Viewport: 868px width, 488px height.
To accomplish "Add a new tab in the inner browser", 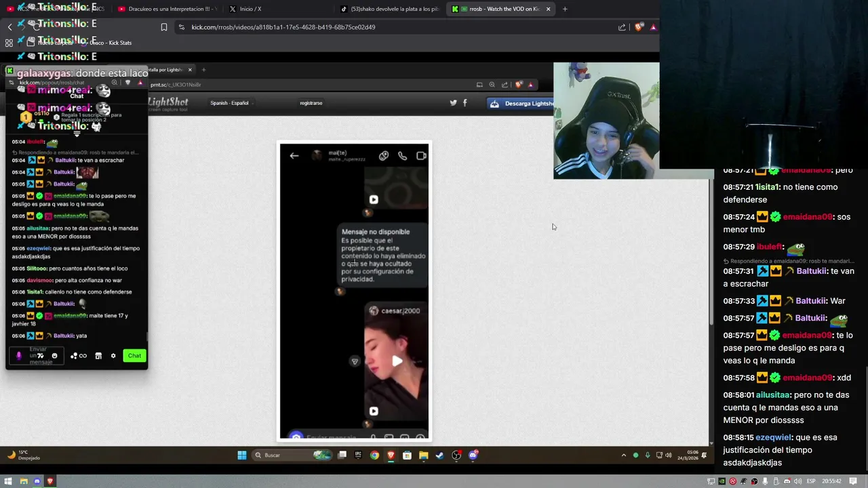I will tap(203, 70).
